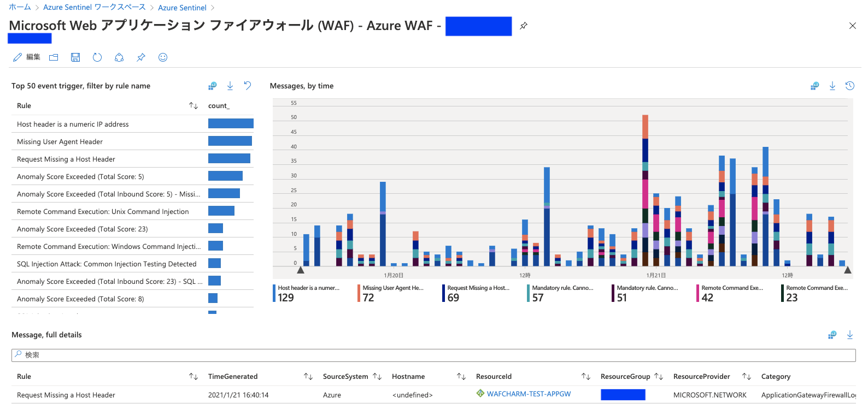
Task: Open Azure Sentinel breadcrumb link
Action: 182,8
